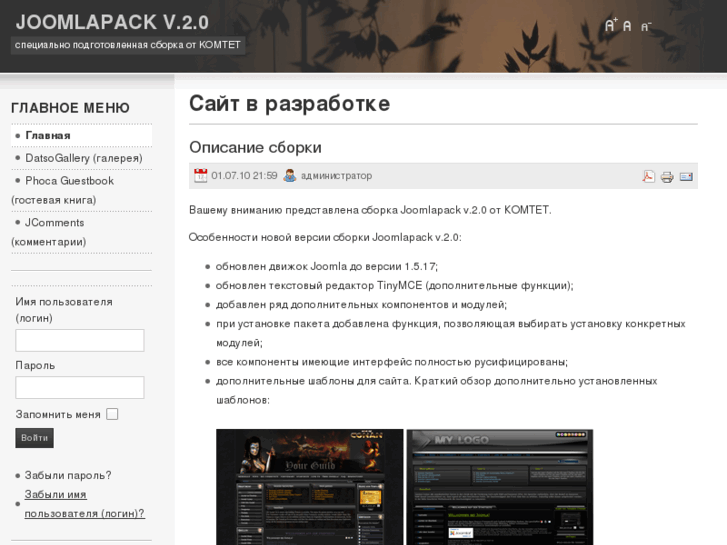Click the ГЛАВНОЕ МЕНЮ sidebar heading
727x545 pixels.
click(70, 108)
